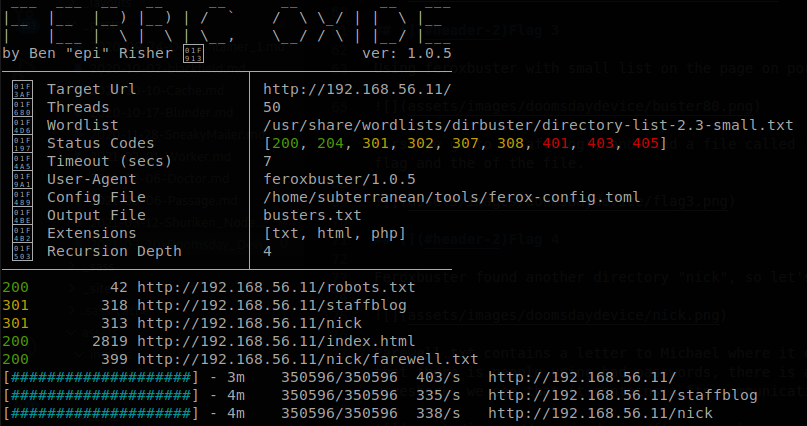Click the 200 status on robots.txt row
Screen dimensions: 807x426
[15, 288]
